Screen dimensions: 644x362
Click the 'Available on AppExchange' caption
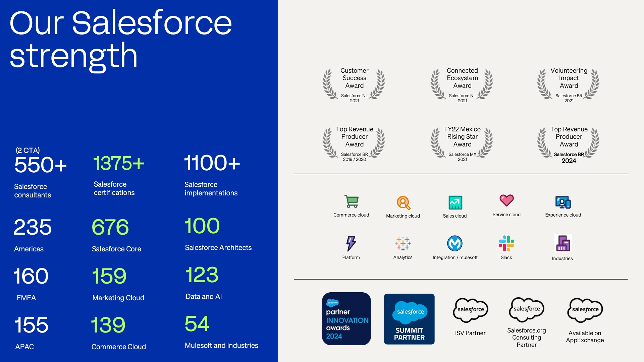[x=585, y=337]
